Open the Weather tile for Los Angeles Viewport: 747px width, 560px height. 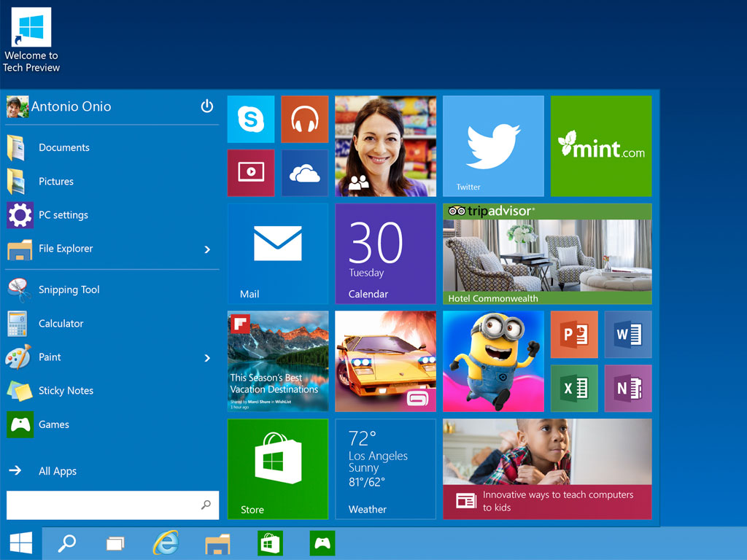[x=385, y=468]
